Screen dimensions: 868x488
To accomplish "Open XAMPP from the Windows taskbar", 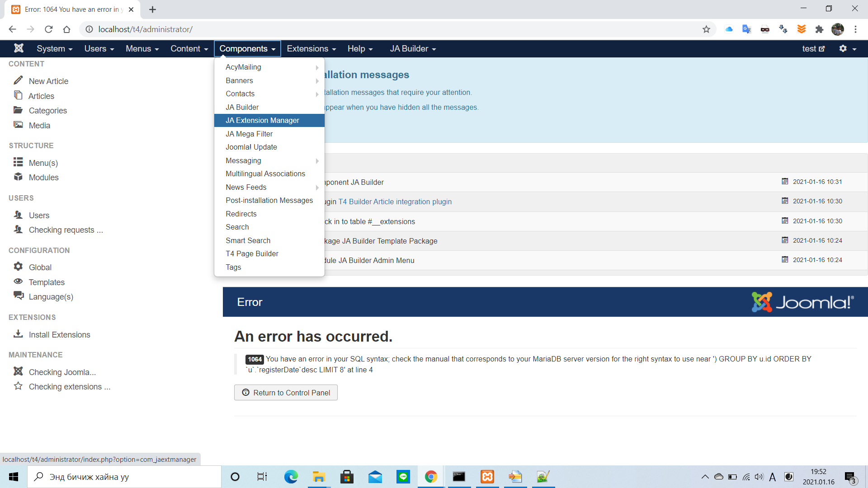I will 487,477.
